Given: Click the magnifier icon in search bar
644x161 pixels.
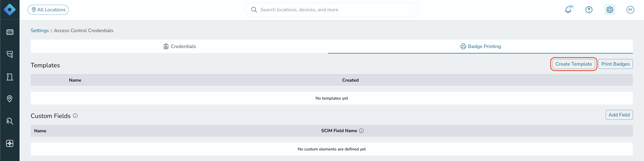Looking at the screenshot, I should tap(254, 10).
